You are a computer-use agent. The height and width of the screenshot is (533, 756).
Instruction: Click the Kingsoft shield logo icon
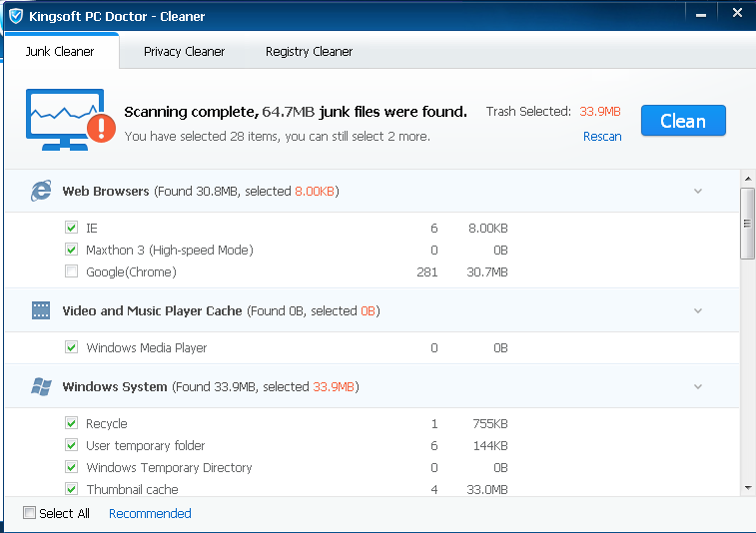[16, 16]
